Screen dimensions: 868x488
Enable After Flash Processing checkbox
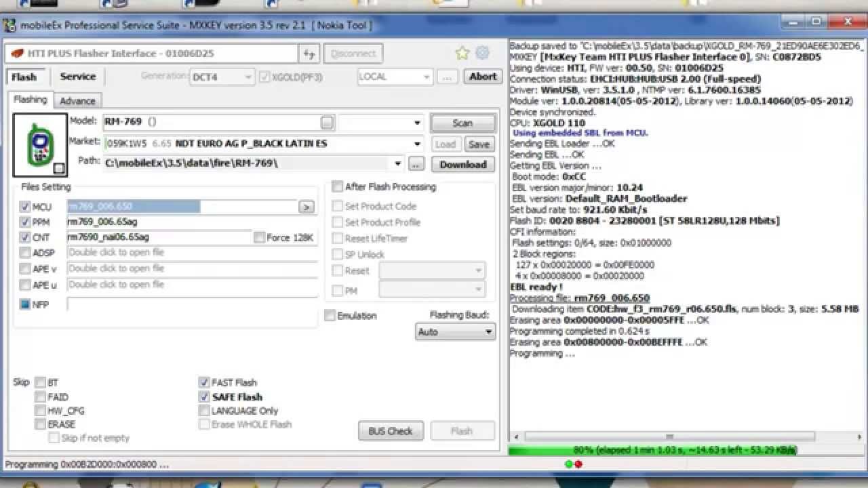point(337,186)
